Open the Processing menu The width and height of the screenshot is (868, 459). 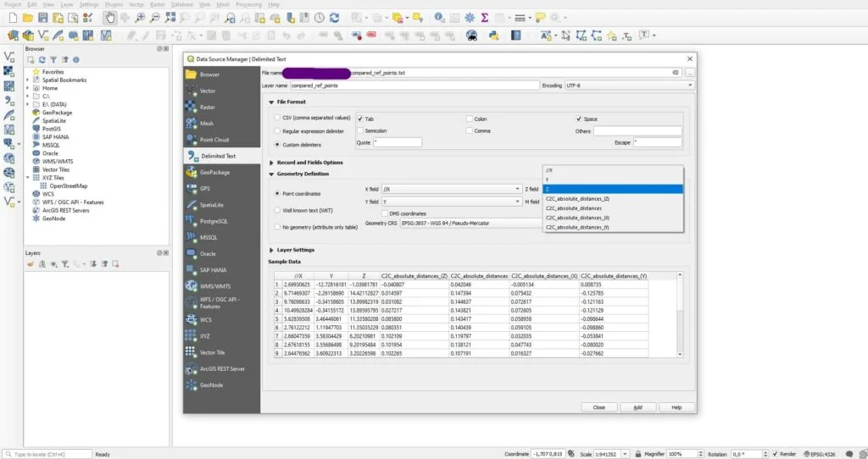point(248,4)
